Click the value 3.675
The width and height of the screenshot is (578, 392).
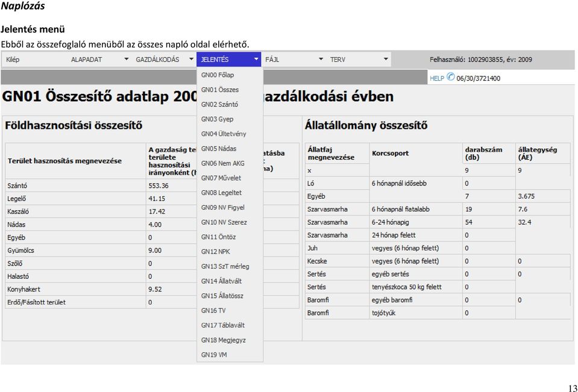526,196
